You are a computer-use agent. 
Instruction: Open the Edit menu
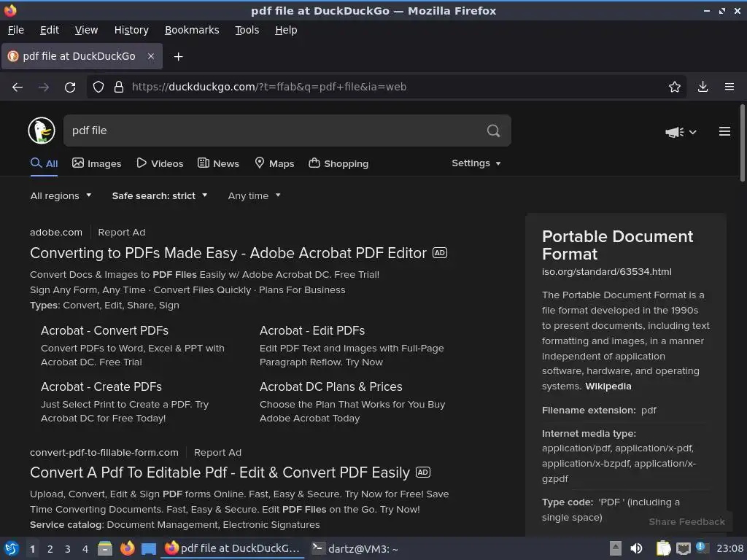coord(50,30)
